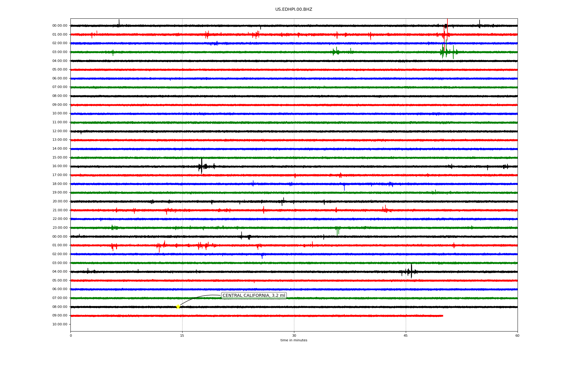Click the x-axis tick label 30
Screen dimensions: 588x368
(x=294, y=335)
